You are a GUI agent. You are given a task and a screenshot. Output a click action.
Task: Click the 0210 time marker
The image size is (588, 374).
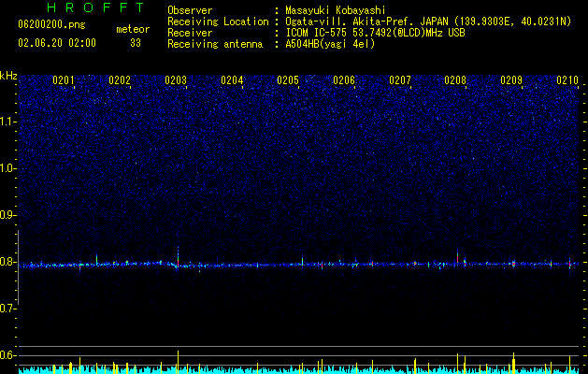point(567,80)
